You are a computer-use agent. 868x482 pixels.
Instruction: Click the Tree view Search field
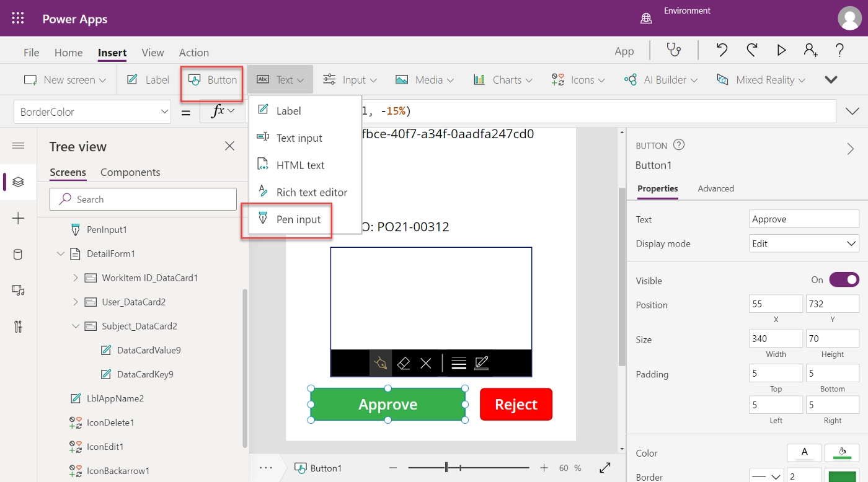click(143, 199)
